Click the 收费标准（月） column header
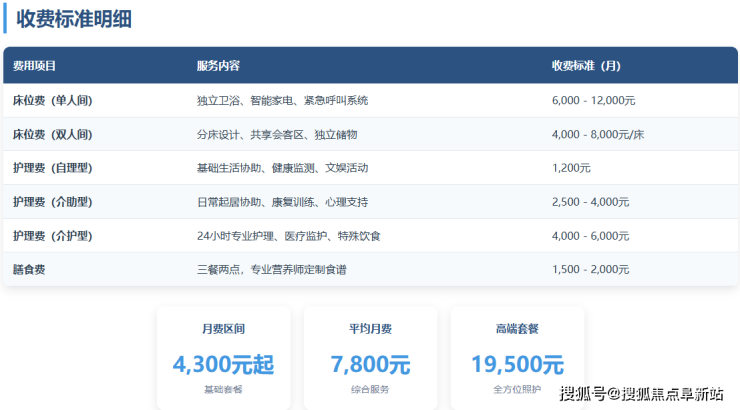Viewport: 740px width, 410px height. [x=586, y=66]
